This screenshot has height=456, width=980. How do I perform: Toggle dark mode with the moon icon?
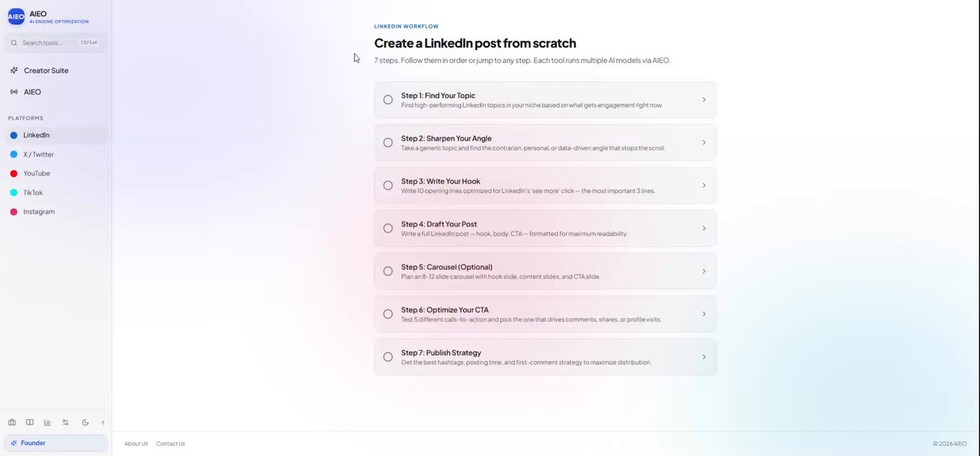coord(85,422)
